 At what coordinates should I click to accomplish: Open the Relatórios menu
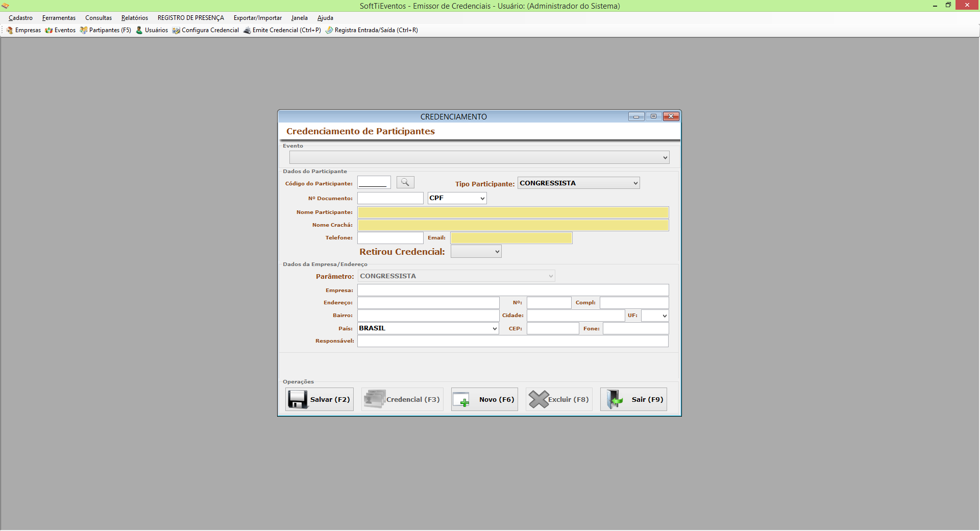(x=135, y=18)
